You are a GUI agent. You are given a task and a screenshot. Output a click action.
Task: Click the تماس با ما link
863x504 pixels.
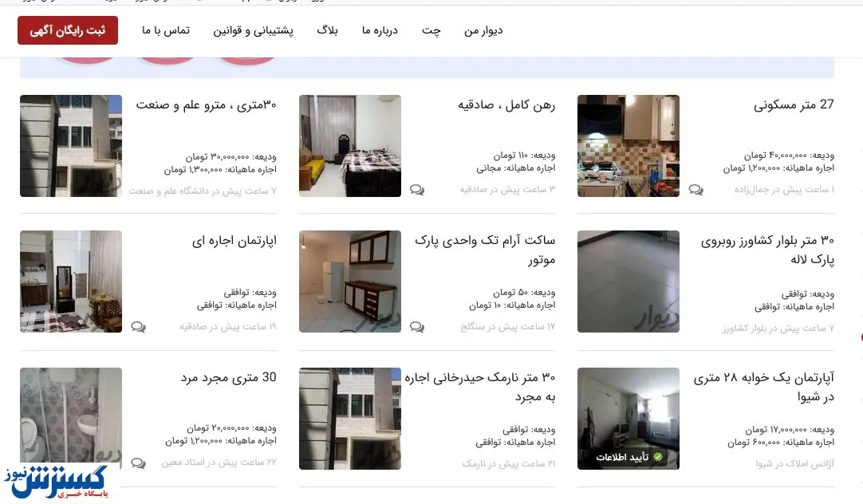pyautogui.click(x=166, y=31)
